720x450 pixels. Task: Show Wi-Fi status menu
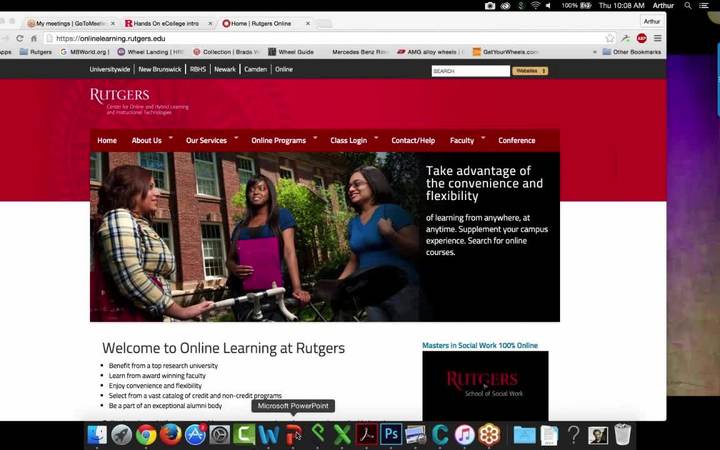tap(535, 6)
